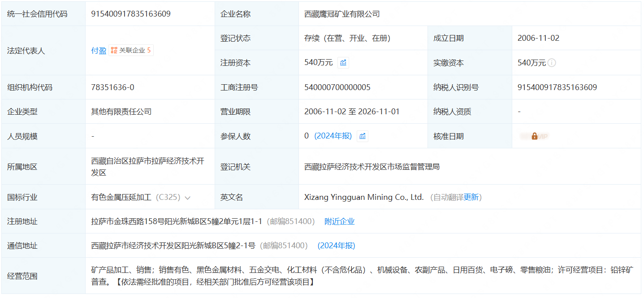Select credit code 915400917835163609 under 统一社会信用代码
The width and height of the screenshot is (644, 298).
[x=131, y=14]
